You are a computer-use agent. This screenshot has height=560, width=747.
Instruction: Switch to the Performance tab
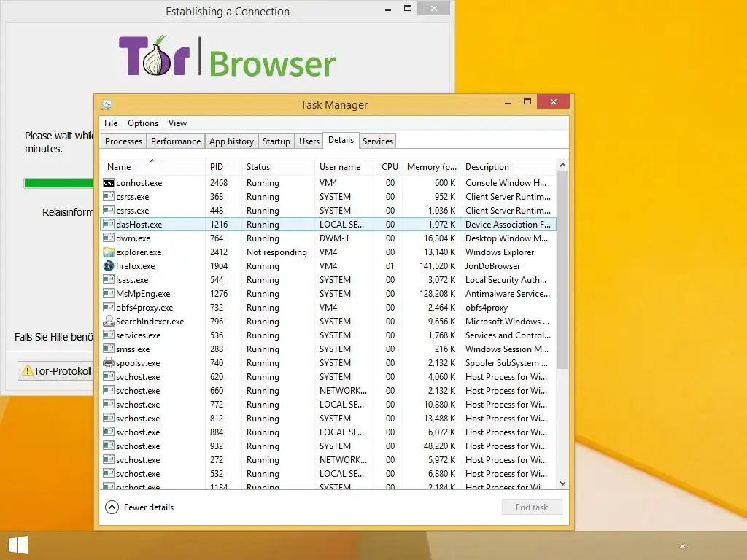[176, 141]
